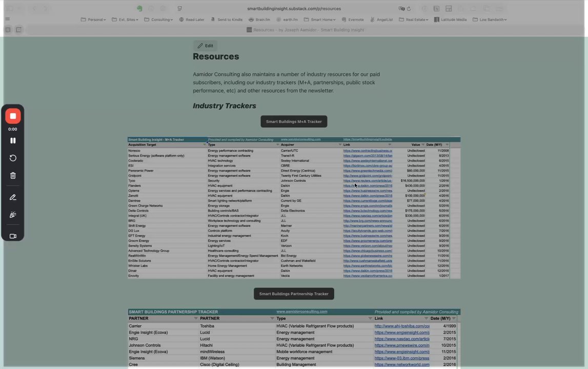This screenshot has height=369, width=588.
Task: Expand the Real Estate bookmarks folder
Action: (x=414, y=19)
